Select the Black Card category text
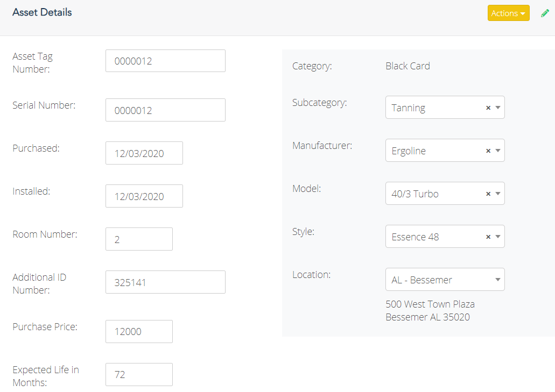 click(x=408, y=66)
